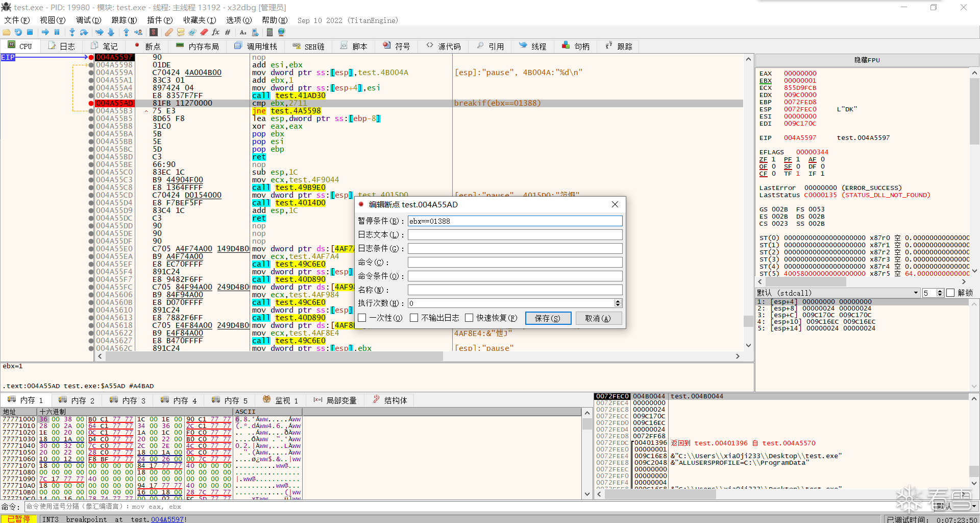This screenshot has width=980, height=523.
Task: Open the calculator icon
Action: (x=270, y=32)
